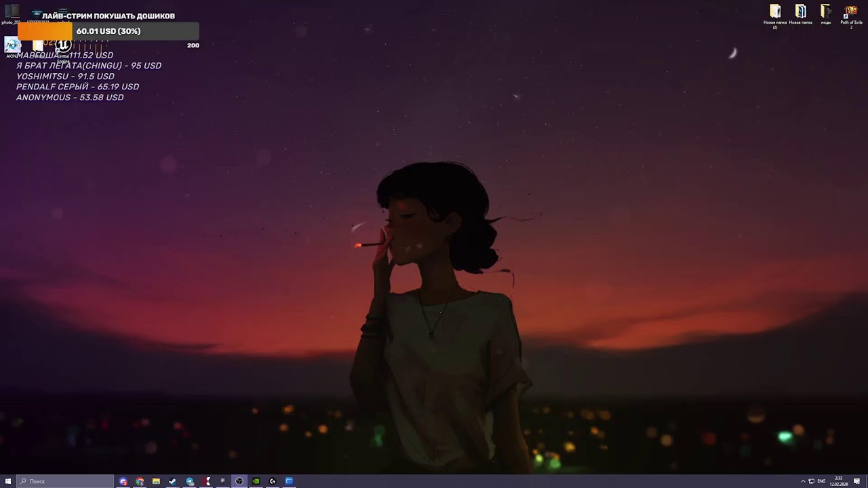
Task: Click the Поиск taskbar search box
Action: (x=65, y=481)
